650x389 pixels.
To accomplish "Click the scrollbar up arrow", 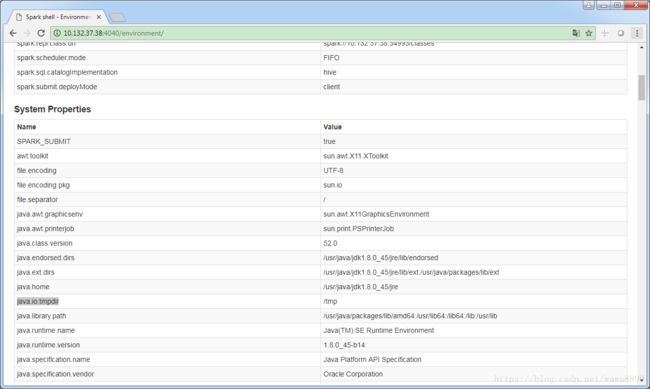I will 641,47.
